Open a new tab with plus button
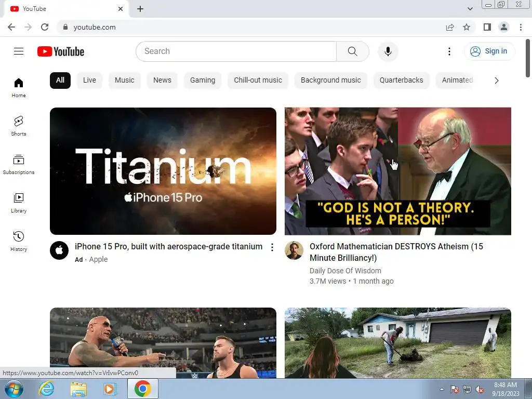 click(140, 9)
